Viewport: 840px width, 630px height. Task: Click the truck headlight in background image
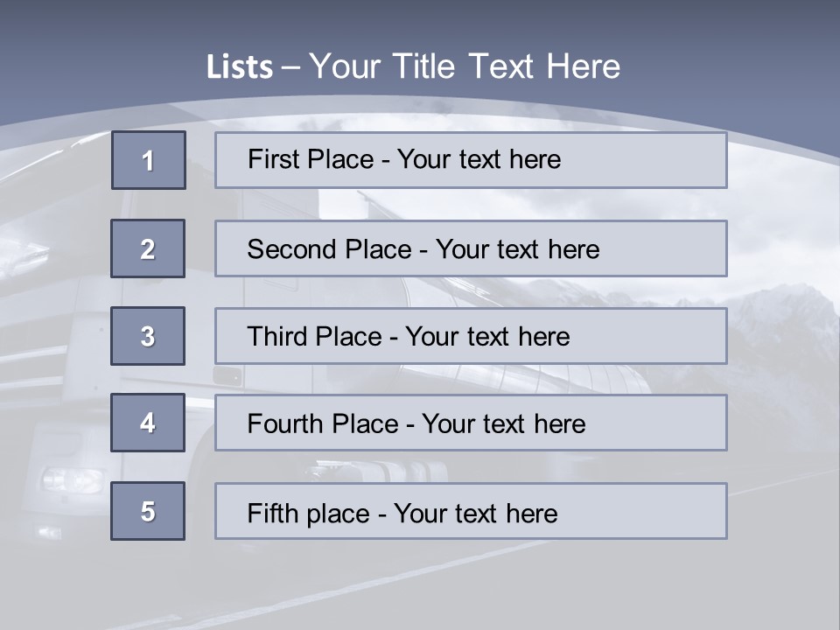(x=73, y=480)
